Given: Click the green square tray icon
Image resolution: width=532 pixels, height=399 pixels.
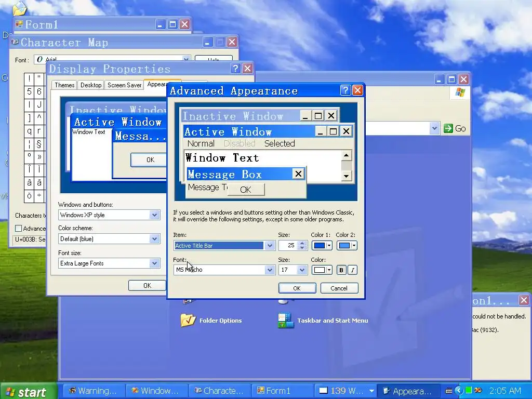Looking at the screenshot, I should pos(469,390).
